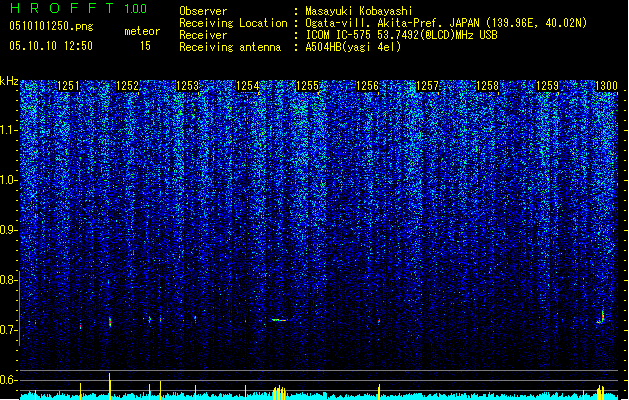
Task: Click the long horizontal meteor echo near 1254
Action: pos(280,320)
